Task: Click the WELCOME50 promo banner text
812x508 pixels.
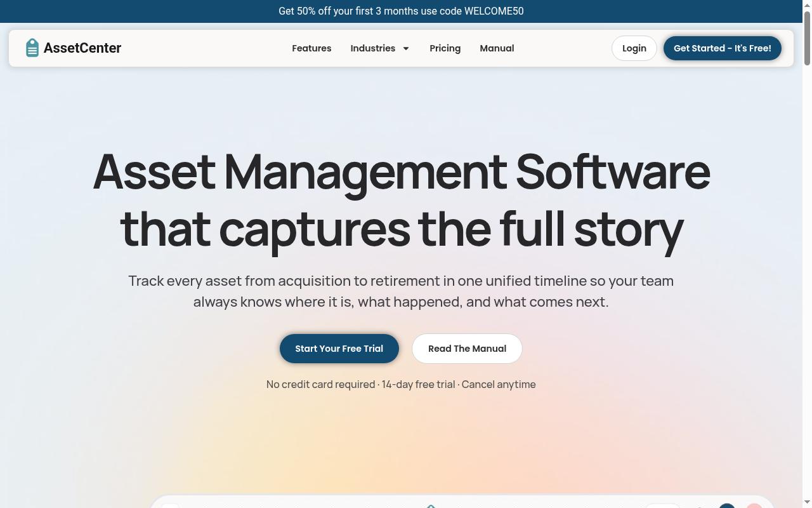Action: point(401,11)
